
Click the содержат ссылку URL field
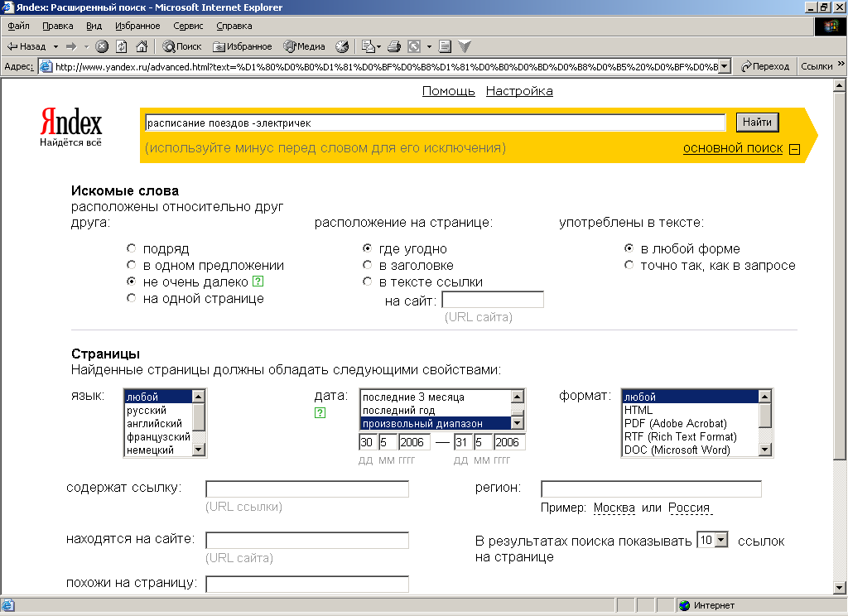point(307,488)
